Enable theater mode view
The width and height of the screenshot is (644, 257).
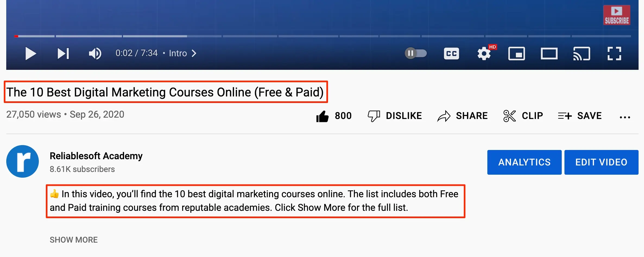point(549,54)
